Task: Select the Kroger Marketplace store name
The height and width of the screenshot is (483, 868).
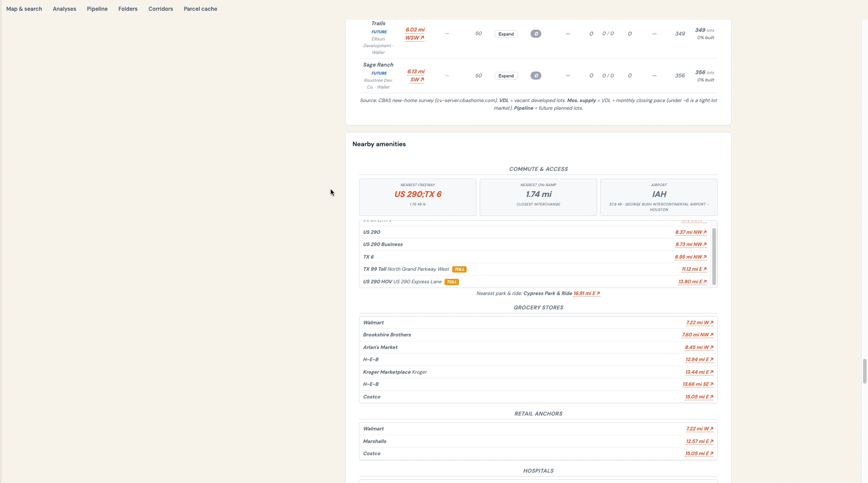Action: [387, 372]
